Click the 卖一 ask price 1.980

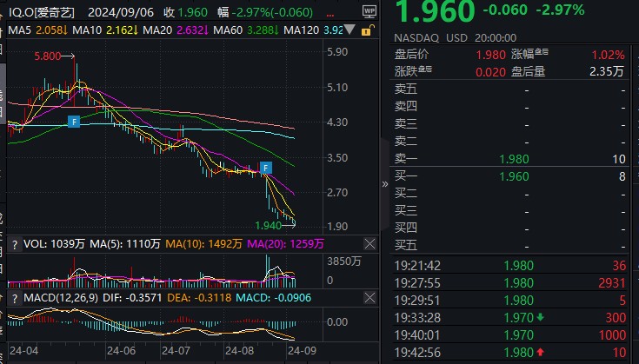point(515,159)
